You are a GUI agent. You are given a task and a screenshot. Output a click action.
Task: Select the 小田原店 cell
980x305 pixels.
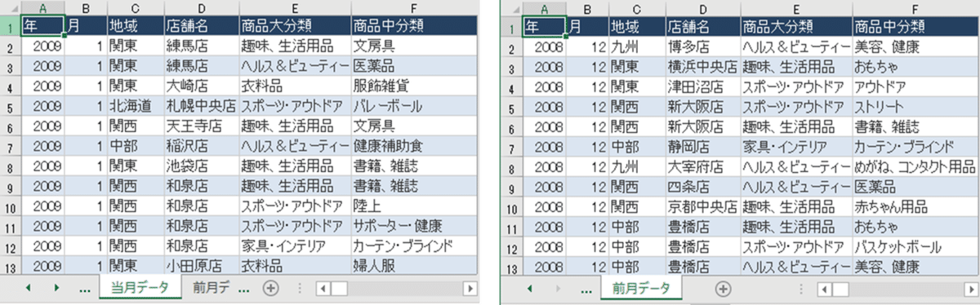[201, 266]
